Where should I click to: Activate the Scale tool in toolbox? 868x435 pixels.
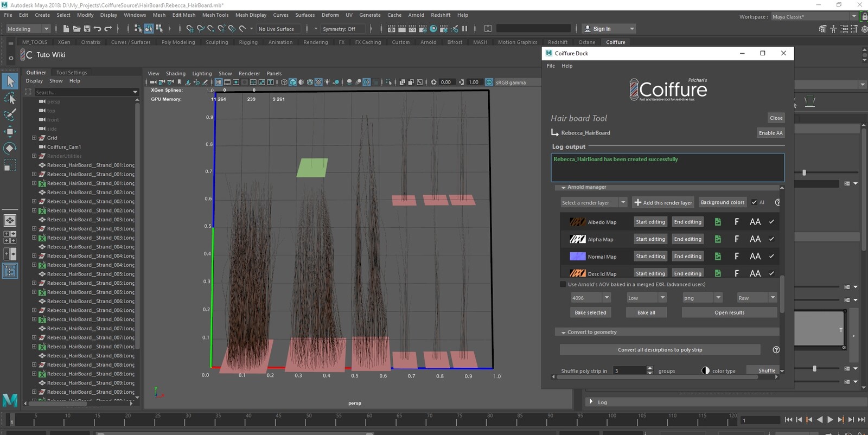[x=10, y=165]
